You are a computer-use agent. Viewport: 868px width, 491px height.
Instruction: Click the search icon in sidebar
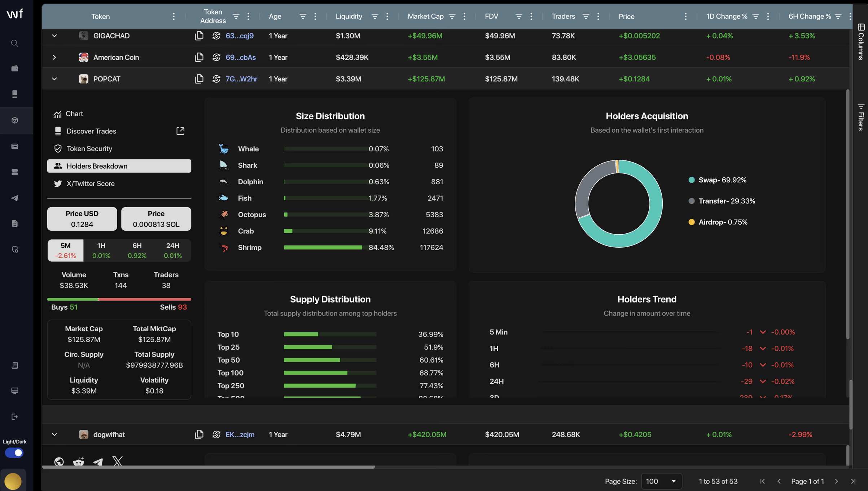click(x=14, y=43)
